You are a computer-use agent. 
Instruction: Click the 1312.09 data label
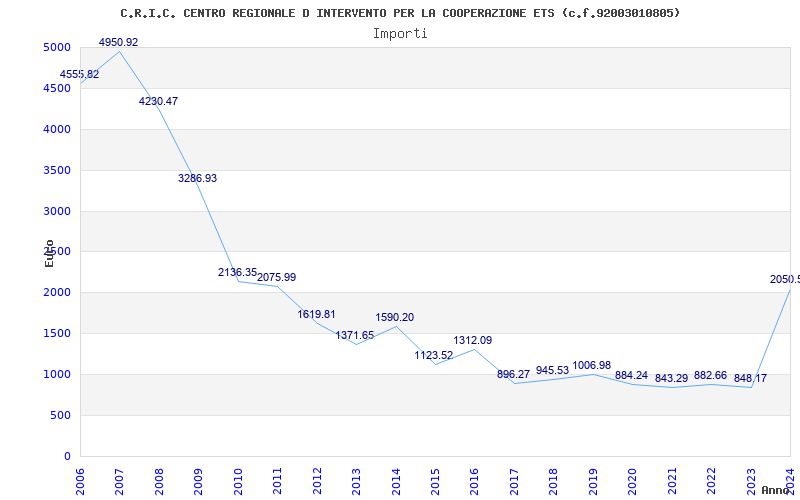coord(473,340)
